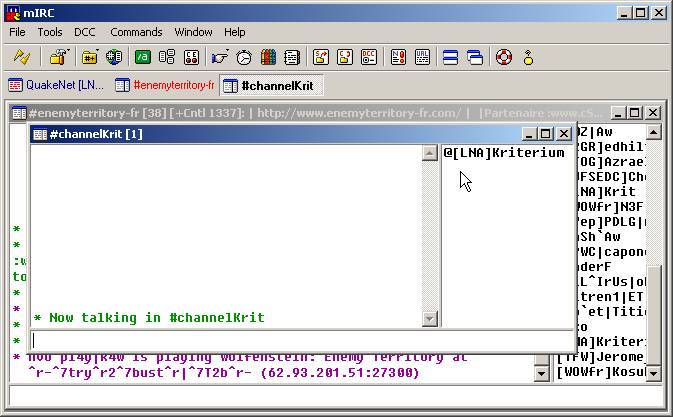
Task: Open the Tools menu
Action: (x=50, y=32)
